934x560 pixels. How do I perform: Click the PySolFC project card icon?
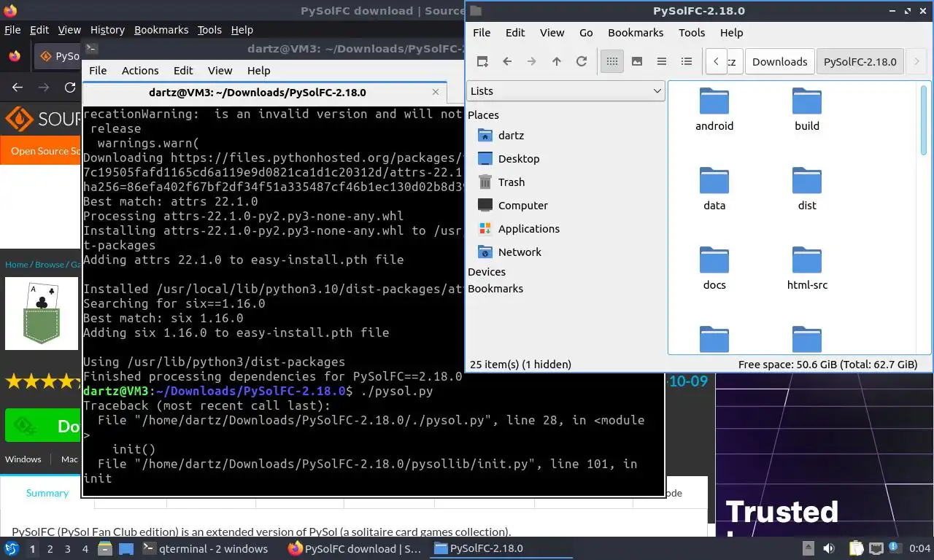[x=42, y=314]
